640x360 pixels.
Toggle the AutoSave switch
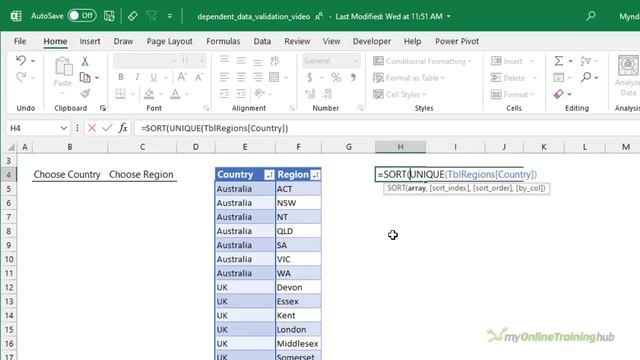82,16
